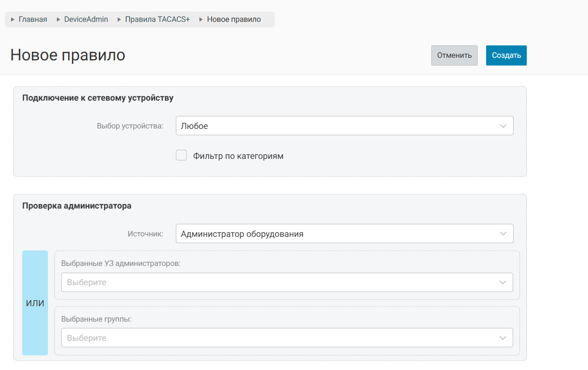Click chevron icon in Выбор устройства field

pos(503,126)
